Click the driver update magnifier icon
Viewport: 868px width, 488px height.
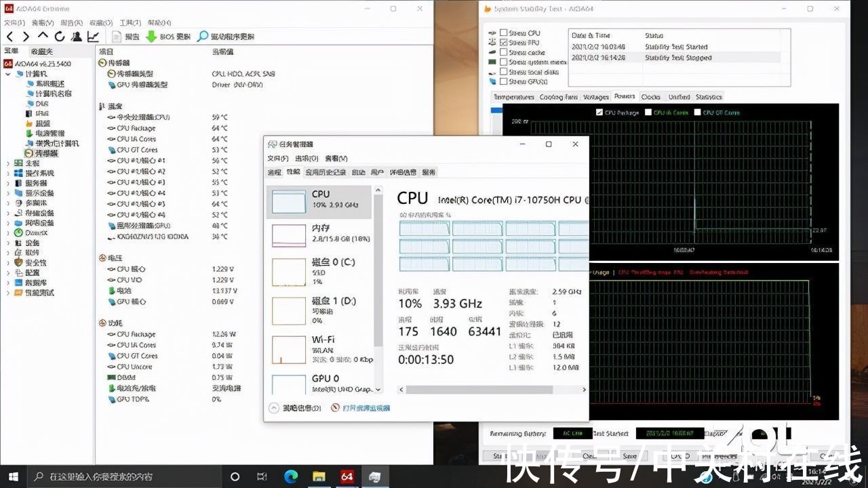(x=202, y=37)
